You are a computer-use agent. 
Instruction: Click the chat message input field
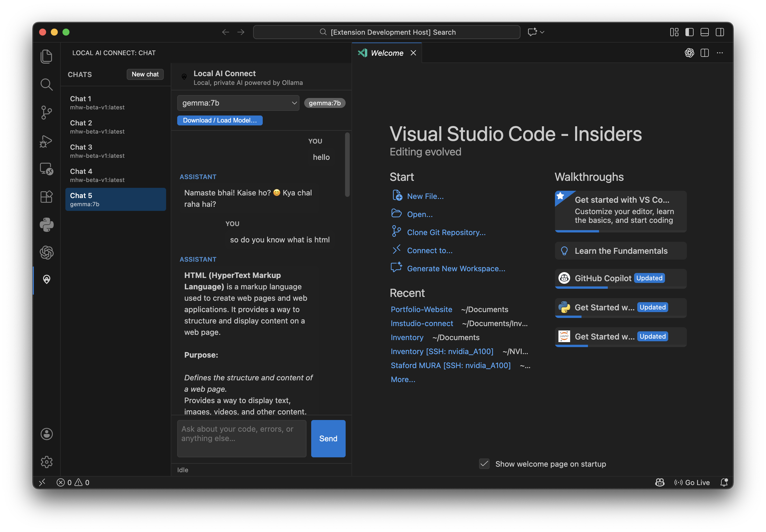(241, 438)
